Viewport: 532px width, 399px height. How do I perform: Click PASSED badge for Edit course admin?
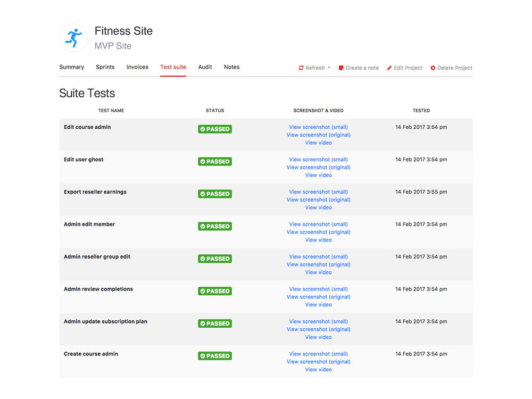215,129
